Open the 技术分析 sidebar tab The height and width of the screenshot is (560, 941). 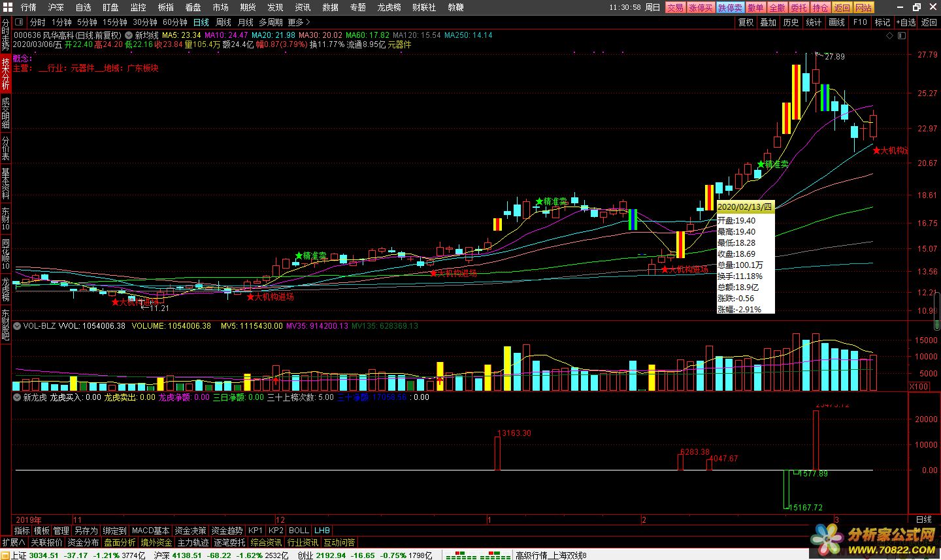(x=5, y=73)
